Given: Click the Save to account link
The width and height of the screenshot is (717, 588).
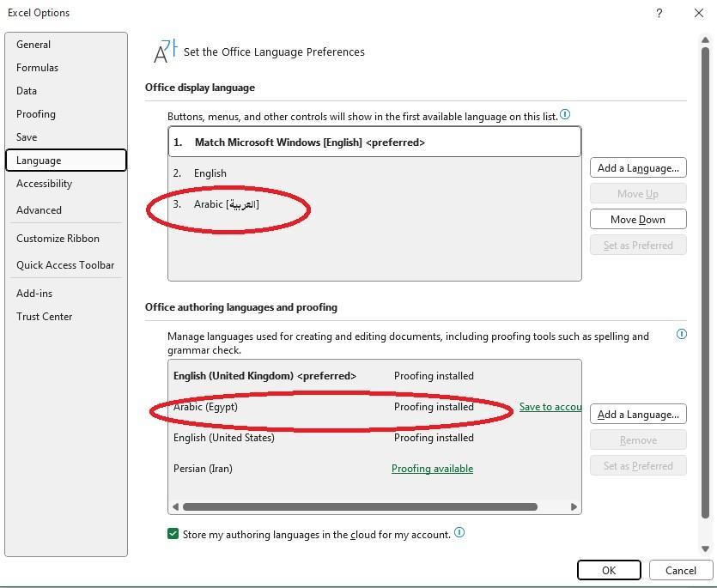Looking at the screenshot, I should point(550,407).
